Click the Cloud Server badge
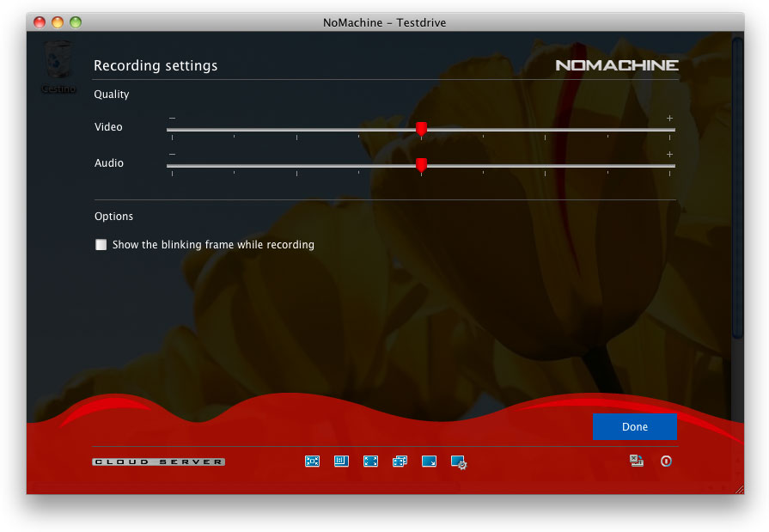 coord(159,462)
